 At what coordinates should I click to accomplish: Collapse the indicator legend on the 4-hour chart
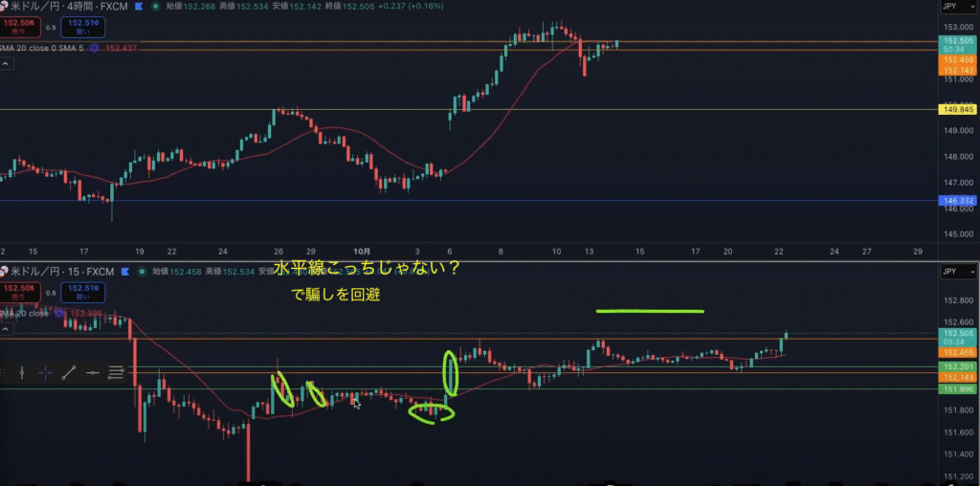[x=5, y=64]
